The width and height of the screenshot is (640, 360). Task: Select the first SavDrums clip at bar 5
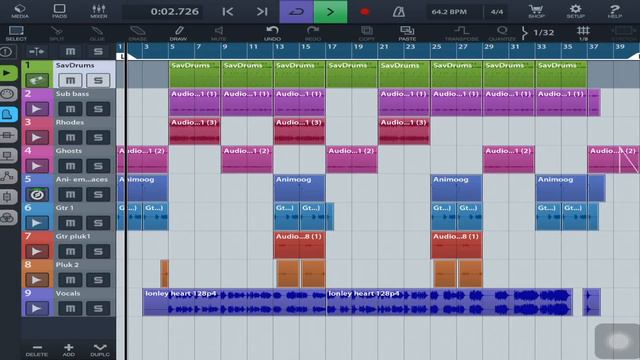[194, 74]
